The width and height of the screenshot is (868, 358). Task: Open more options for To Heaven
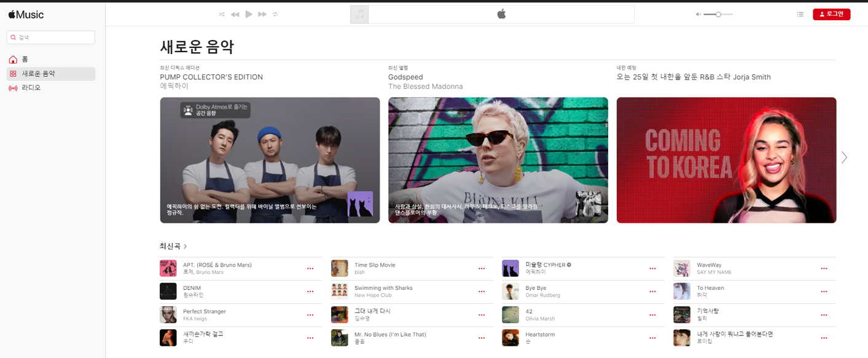pos(824,292)
